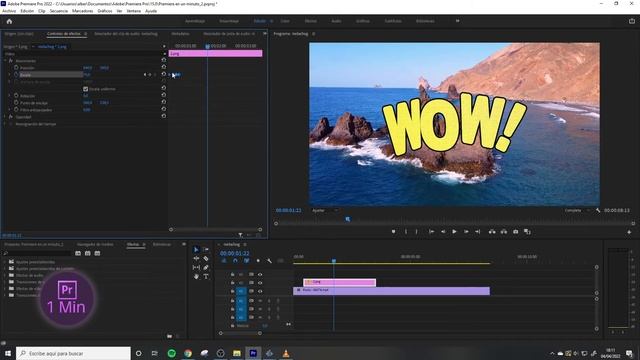The image size is (640, 360).
Task: Add a marker from the timeline toolbar
Action: tap(258, 261)
